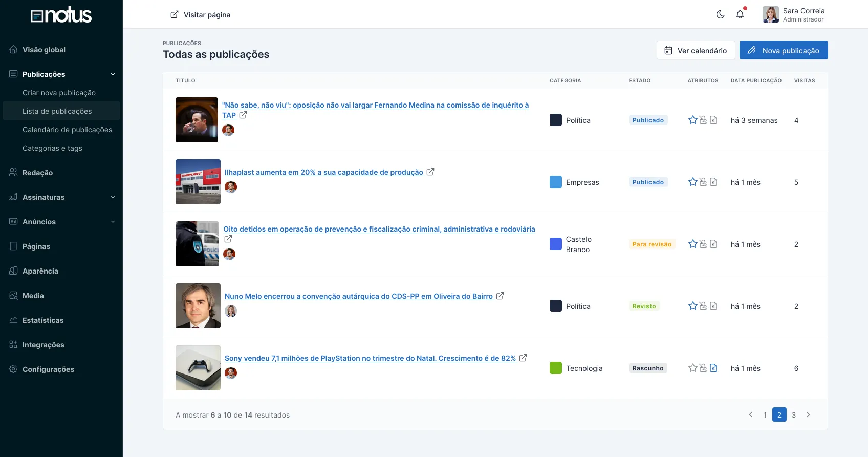This screenshot has width=868, height=457.
Task: Select Categorias e tags submenu item
Action: pos(52,148)
